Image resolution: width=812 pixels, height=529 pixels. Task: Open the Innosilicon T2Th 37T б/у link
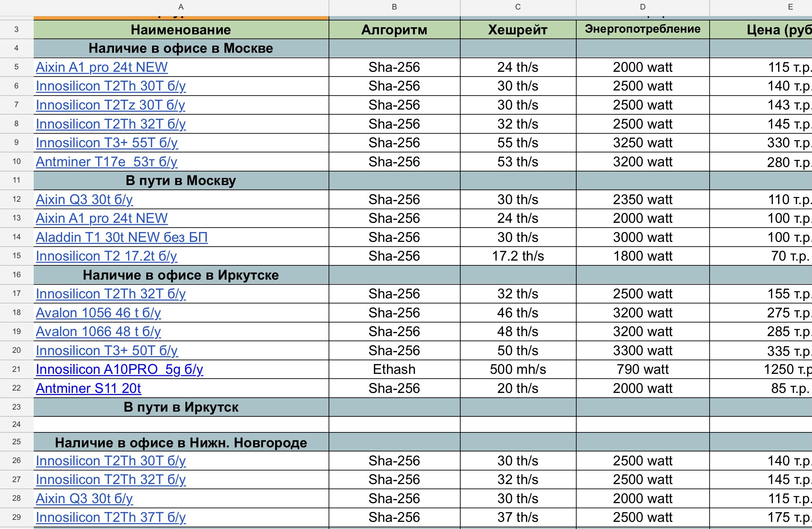pos(111,517)
